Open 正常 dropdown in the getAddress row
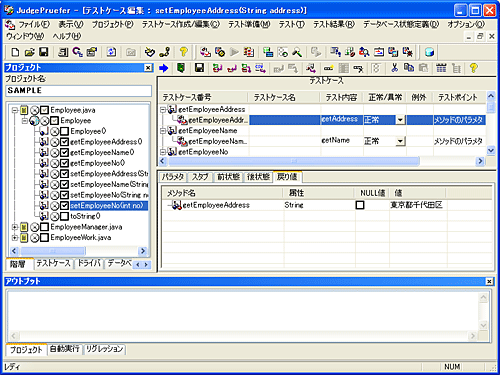 pos(400,120)
